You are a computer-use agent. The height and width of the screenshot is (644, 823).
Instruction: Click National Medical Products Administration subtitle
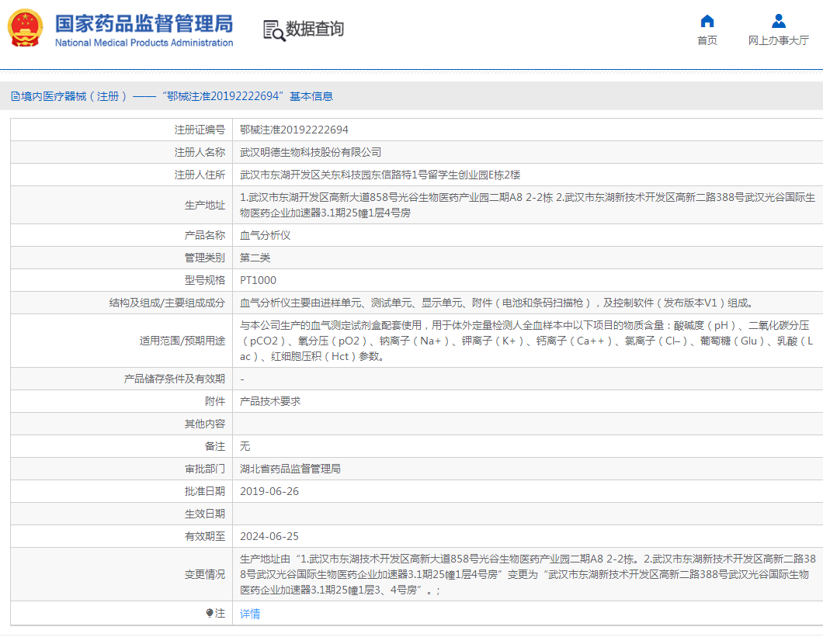point(144,43)
